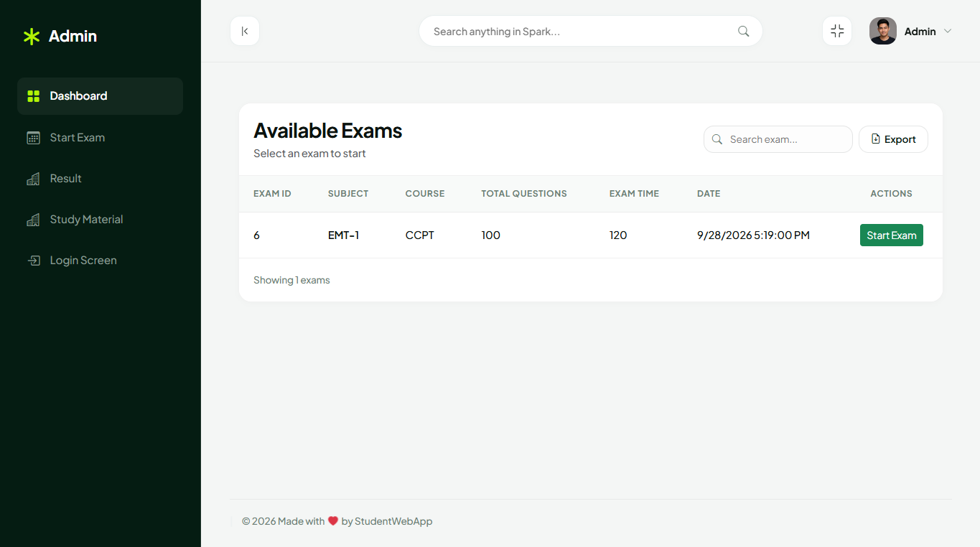Select the EMT-1 subject cell
Image resolution: width=980 pixels, height=547 pixels.
[x=344, y=235]
